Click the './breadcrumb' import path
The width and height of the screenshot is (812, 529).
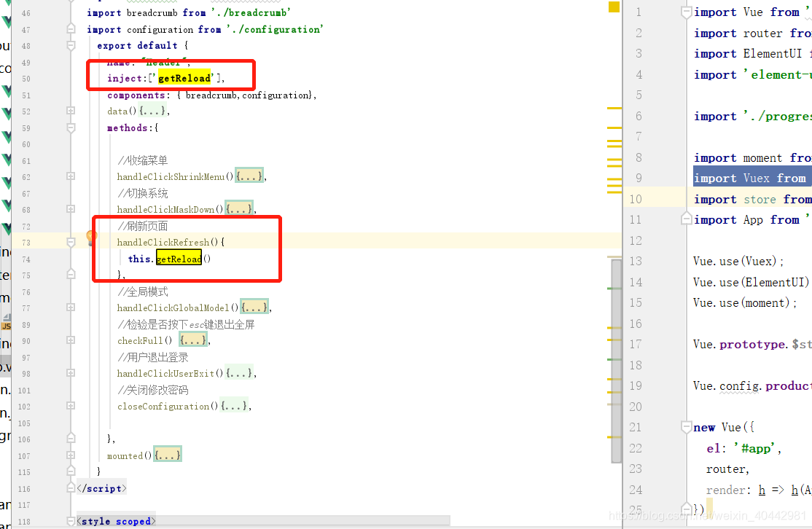251,12
